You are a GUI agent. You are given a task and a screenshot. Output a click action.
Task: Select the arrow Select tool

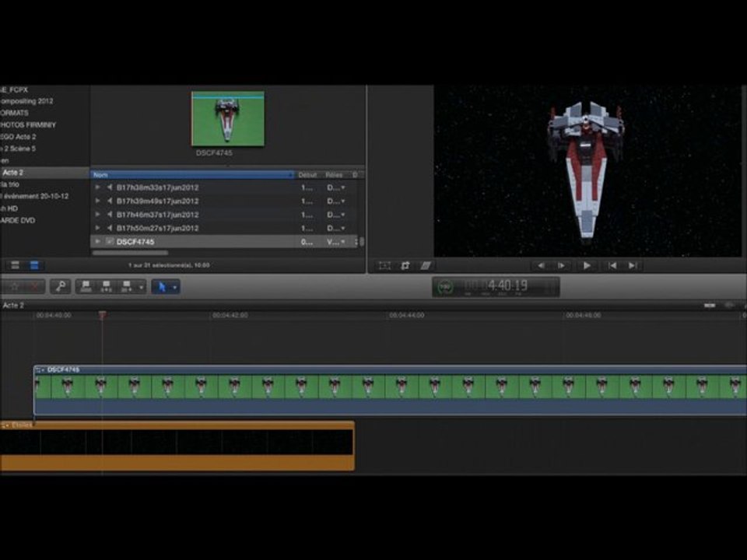point(162,287)
